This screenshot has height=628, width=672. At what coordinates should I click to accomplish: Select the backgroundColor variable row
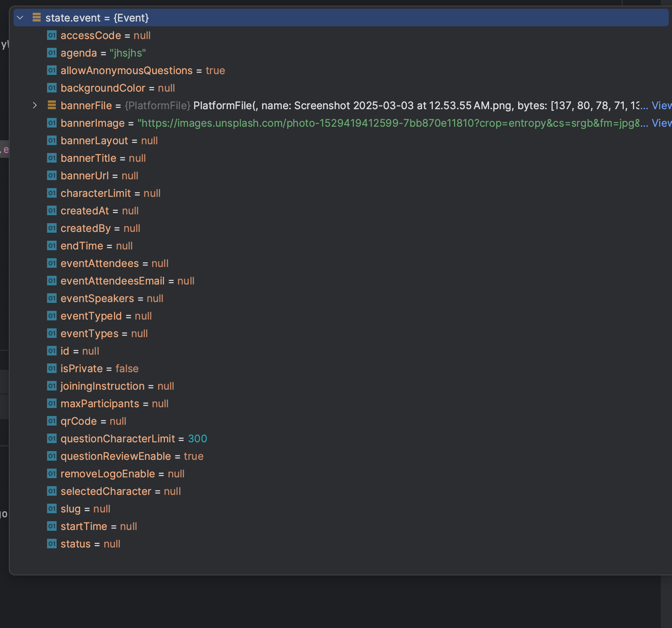pos(118,88)
